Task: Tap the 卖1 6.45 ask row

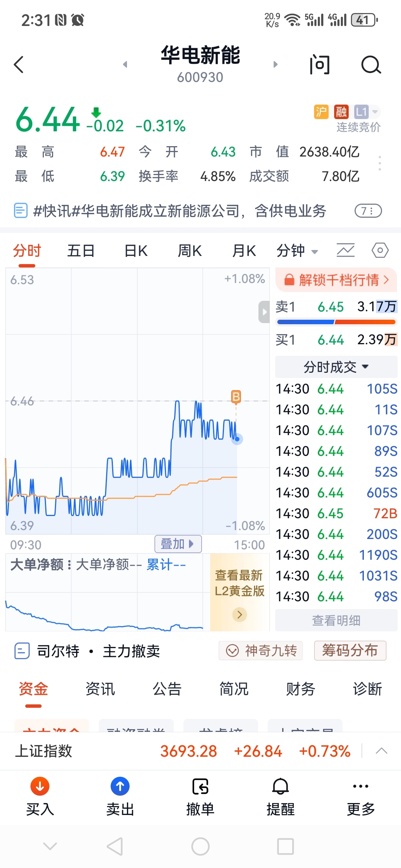Action: (336, 307)
